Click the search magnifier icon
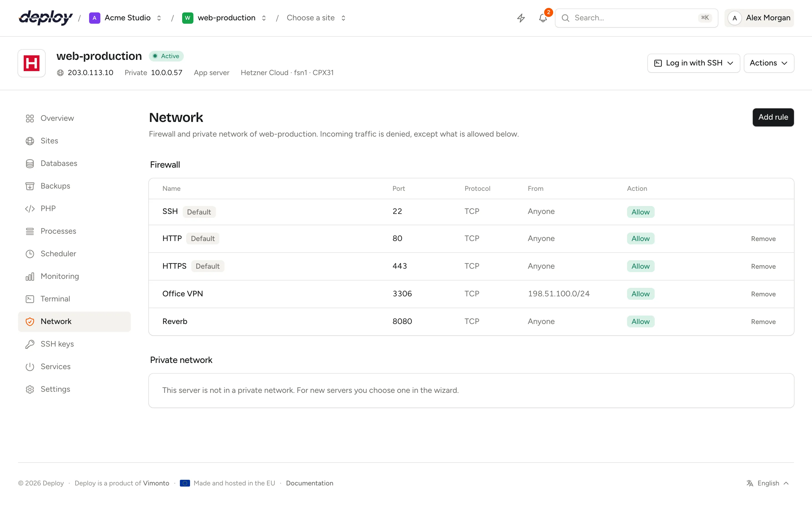 (x=565, y=18)
